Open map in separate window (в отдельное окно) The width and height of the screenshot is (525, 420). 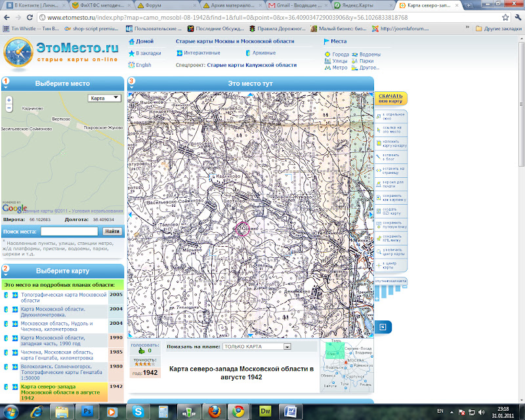390,116
